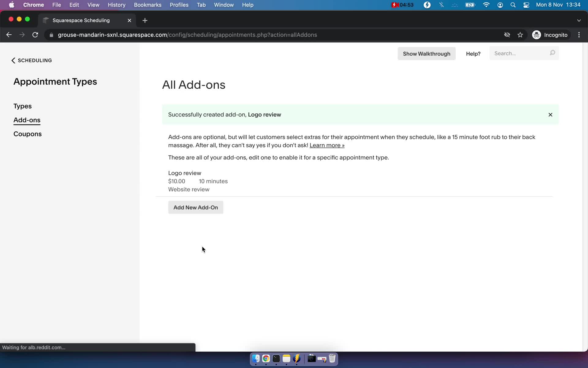
Task: Expand the tab search chevron
Action: tap(579, 20)
